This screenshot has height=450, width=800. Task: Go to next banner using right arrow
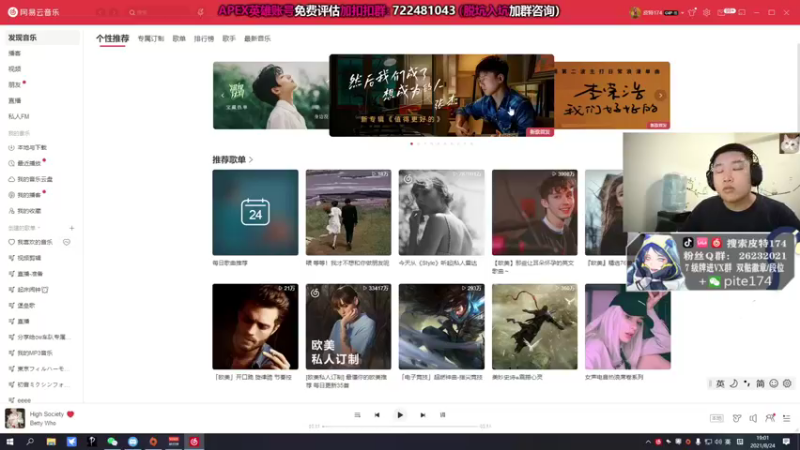661,95
